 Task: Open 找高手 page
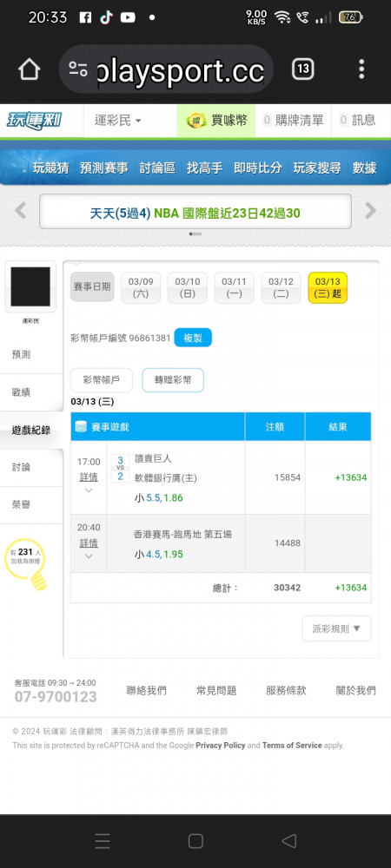tap(204, 168)
